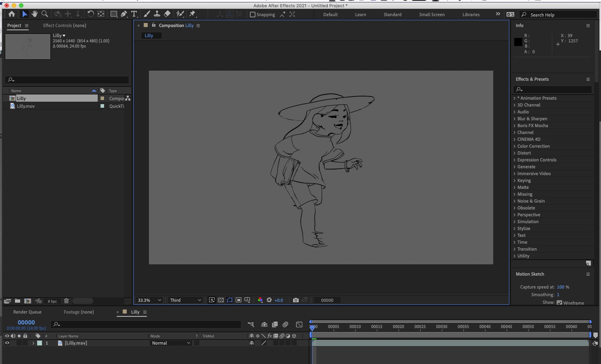Toggle region of interest button
The image size is (601, 364).
(239, 300)
